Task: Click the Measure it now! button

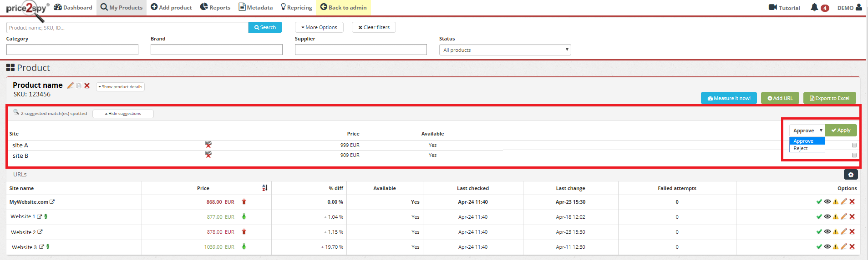Action: click(x=729, y=98)
